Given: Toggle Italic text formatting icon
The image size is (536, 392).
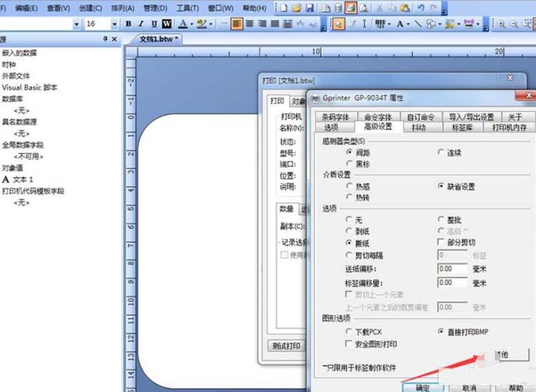Looking at the screenshot, I should (141, 24).
